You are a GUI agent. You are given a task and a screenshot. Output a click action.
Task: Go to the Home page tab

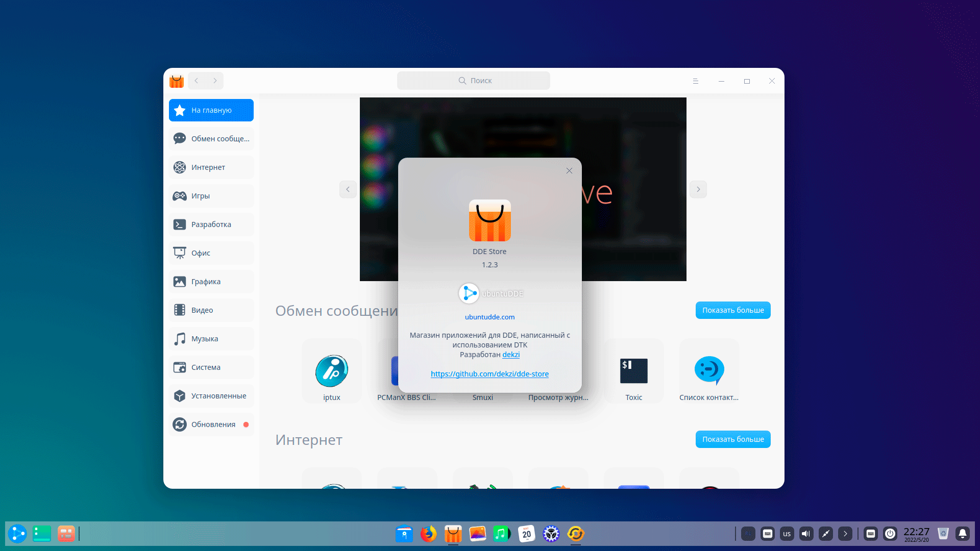[x=211, y=110]
